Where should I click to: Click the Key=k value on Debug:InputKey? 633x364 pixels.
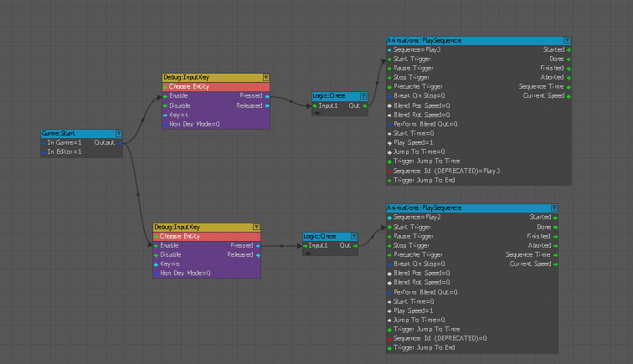177,115
